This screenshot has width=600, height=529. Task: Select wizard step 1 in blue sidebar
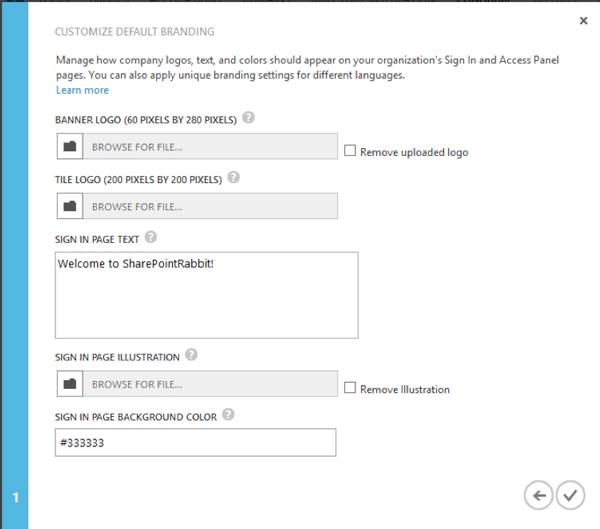[x=15, y=498]
